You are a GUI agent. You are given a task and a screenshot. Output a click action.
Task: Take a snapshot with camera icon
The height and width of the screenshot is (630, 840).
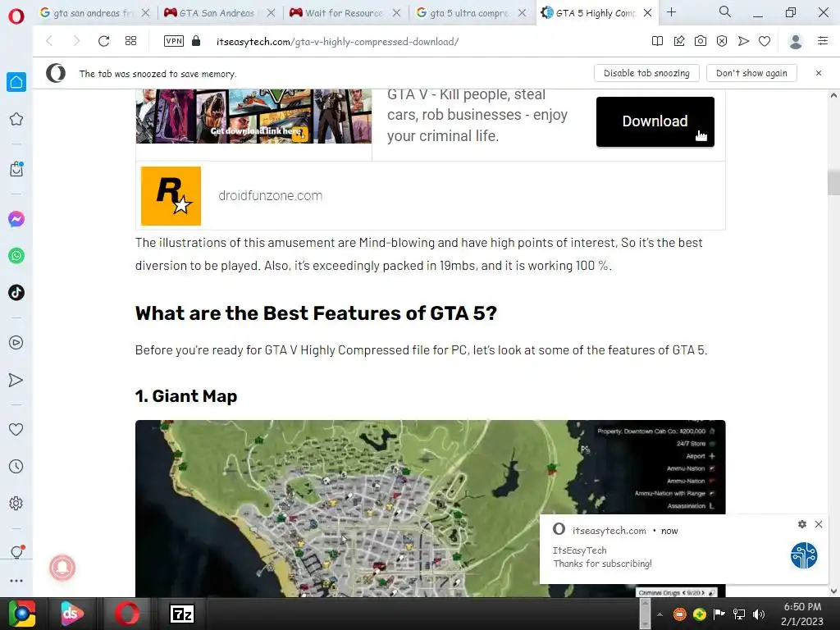pyautogui.click(x=701, y=41)
